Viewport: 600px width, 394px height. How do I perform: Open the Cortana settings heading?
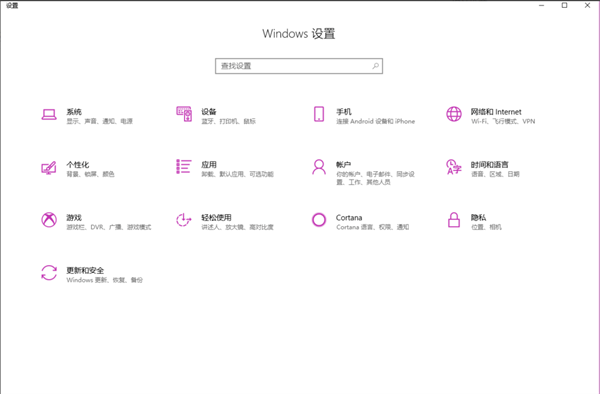[x=349, y=217]
